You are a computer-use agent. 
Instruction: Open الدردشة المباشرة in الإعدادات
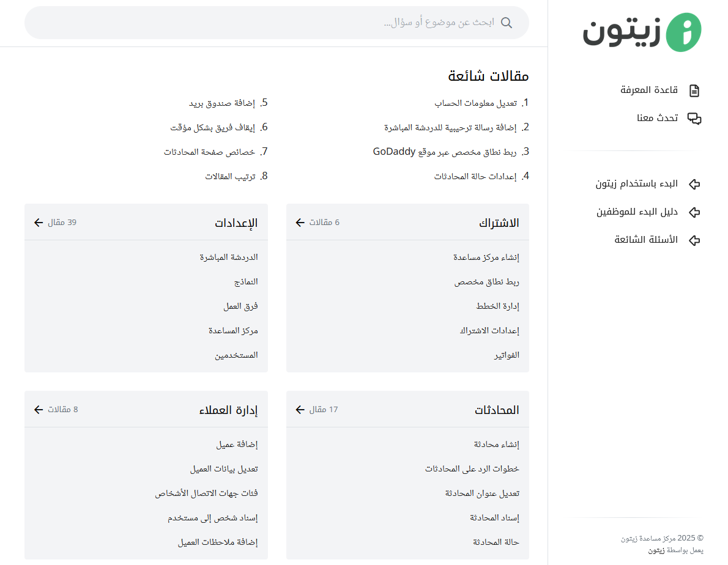tap(229, 257)
